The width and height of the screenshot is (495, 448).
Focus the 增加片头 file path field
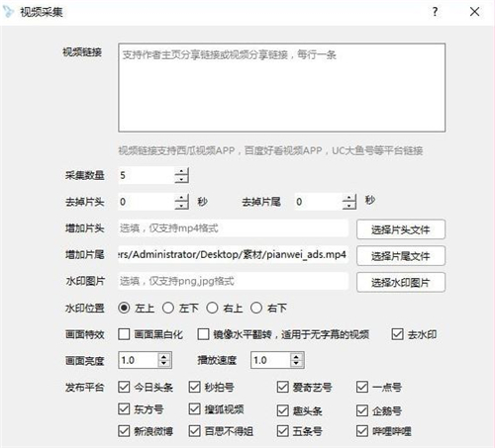pos(233,228)
